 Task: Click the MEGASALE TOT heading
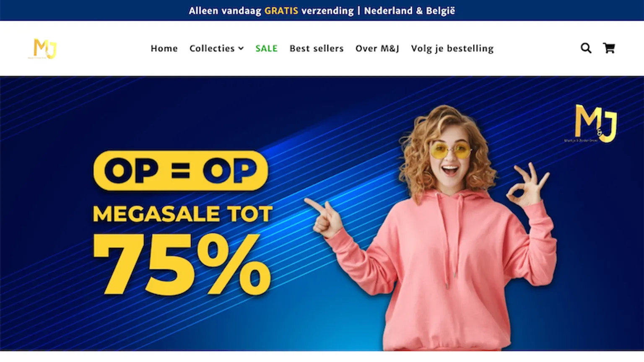(183, 214)
